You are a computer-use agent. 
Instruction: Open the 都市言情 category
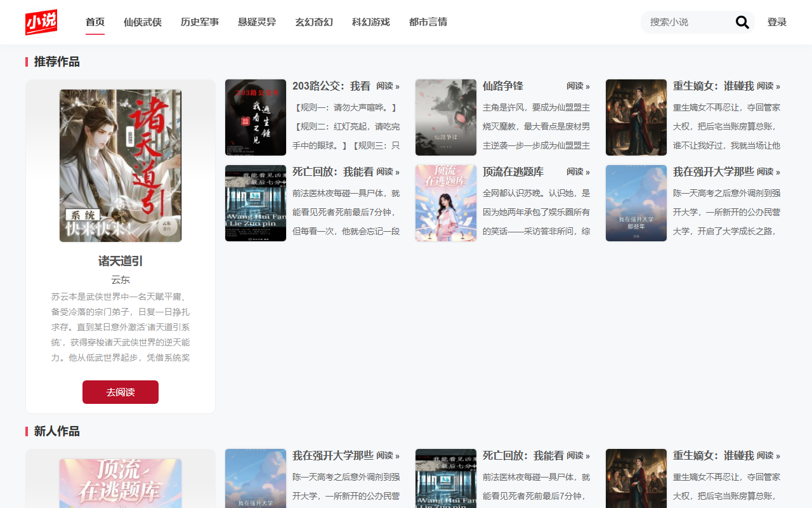point(428,22)
